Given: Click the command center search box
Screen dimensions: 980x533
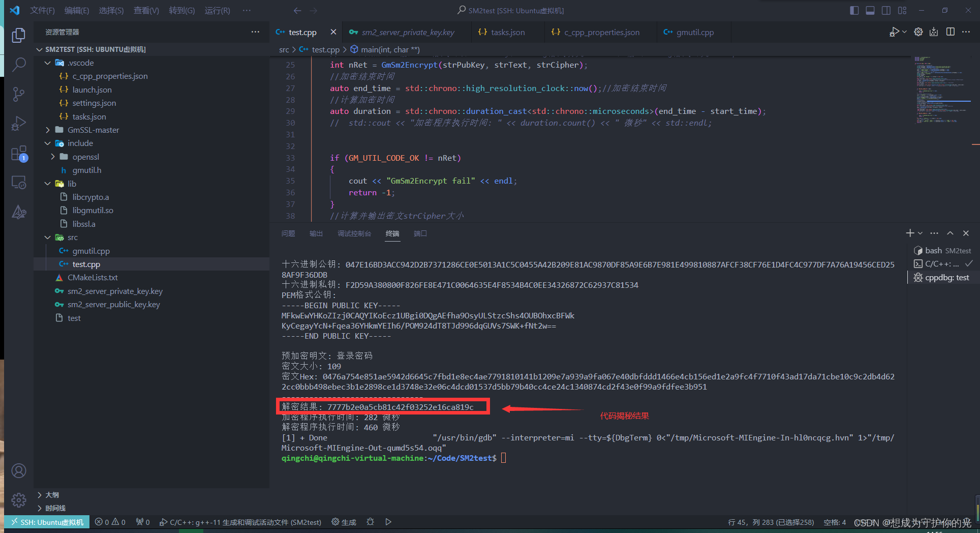Looking at the screenshot, I should pos(511,11).
